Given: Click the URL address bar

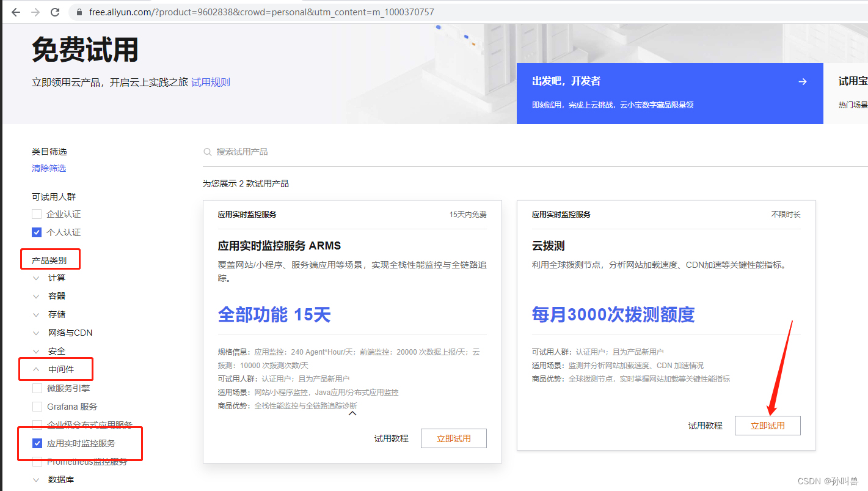Looking at the screenshot, I should point(467,12).
